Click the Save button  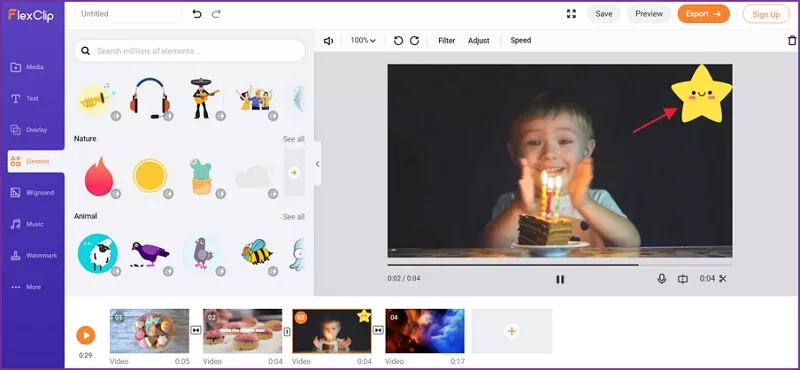click(604, 14)
